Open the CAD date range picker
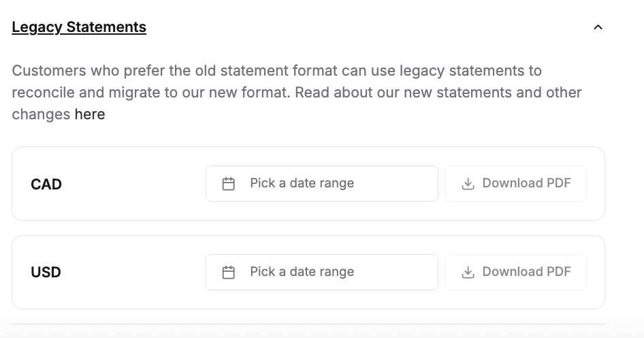Viewport: 644px width, 338px height. click(395, 184)
